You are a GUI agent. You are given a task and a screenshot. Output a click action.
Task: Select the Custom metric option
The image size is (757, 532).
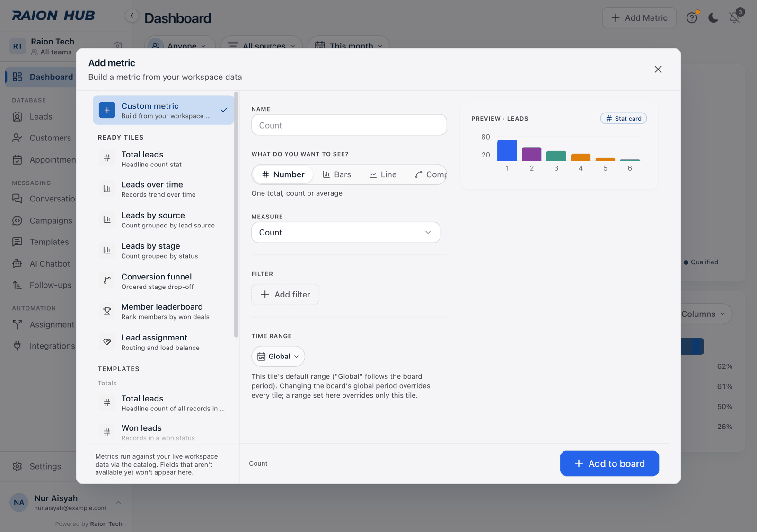(163, 110)
